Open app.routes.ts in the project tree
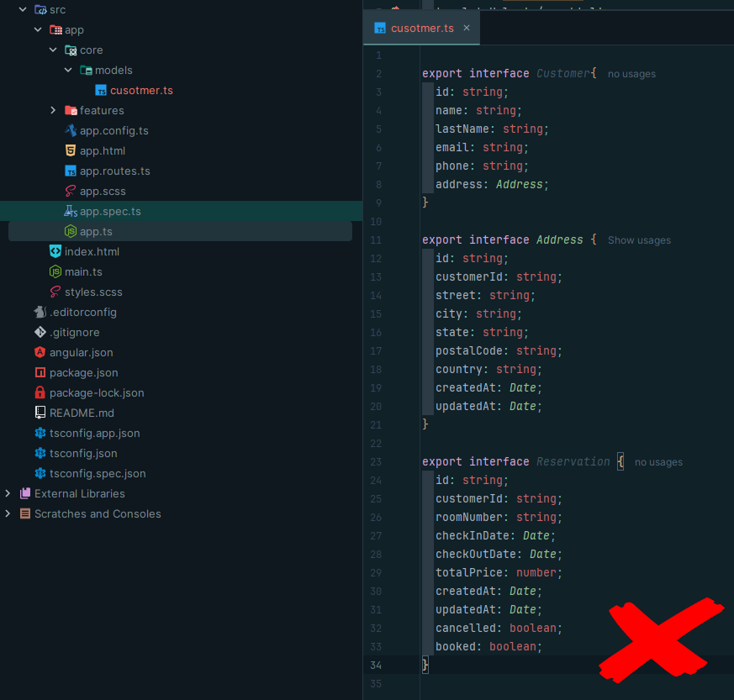The width and height of the screenshot is (734, 700). click(114, 171)
